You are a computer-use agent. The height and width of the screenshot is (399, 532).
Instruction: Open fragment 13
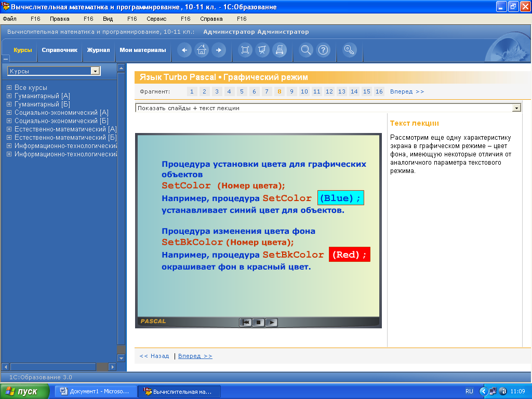(x=342, y=91)
